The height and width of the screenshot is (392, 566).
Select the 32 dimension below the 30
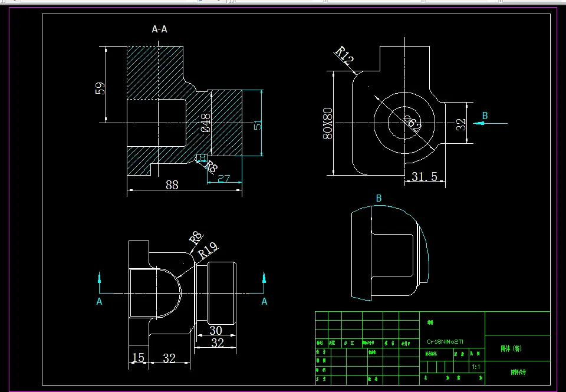pyautogui.click(x=218, y=342)
